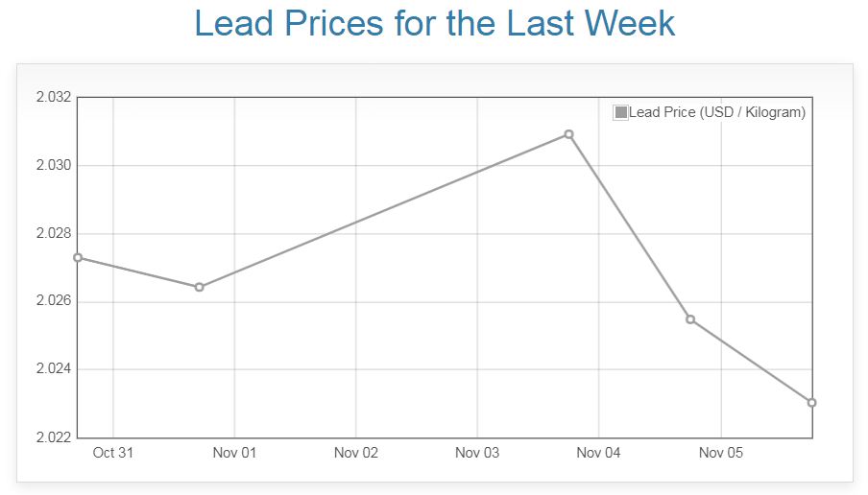The height and width of the screenshot is (495, 868).
Task: Select the Nov 04 date label
Action: pyautogui.click(x=599, y=453)
